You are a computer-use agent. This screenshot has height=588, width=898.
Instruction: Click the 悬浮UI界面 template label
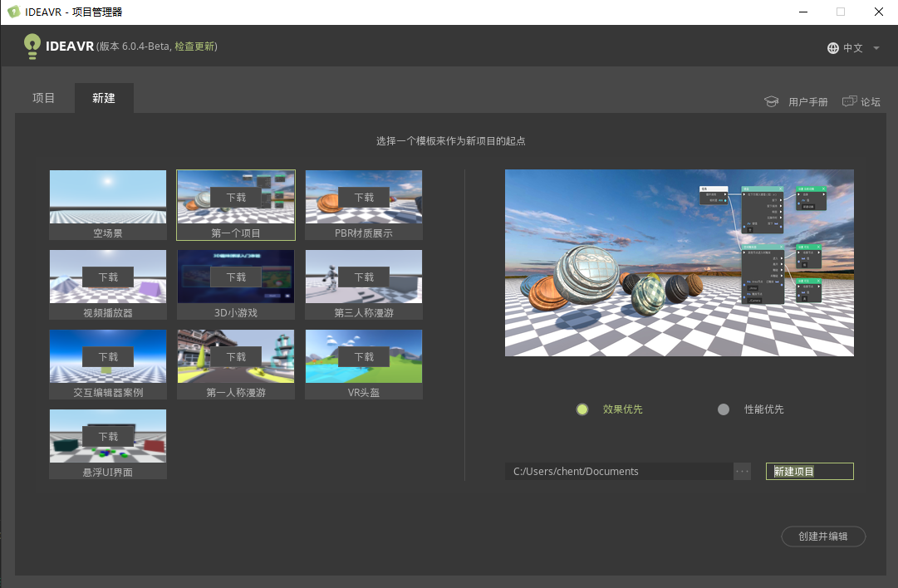(x=108, y=472)
